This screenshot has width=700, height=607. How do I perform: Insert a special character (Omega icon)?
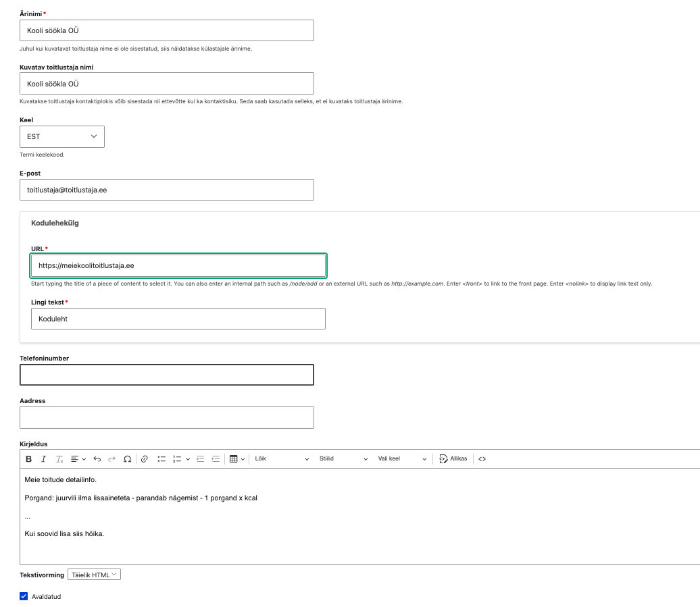(x=127, y=459)
